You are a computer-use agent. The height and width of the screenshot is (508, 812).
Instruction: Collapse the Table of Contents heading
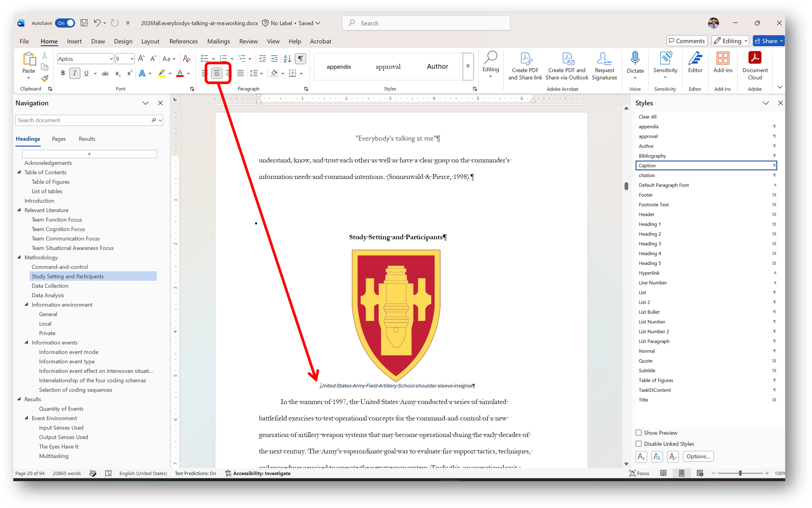pos(19,172)
